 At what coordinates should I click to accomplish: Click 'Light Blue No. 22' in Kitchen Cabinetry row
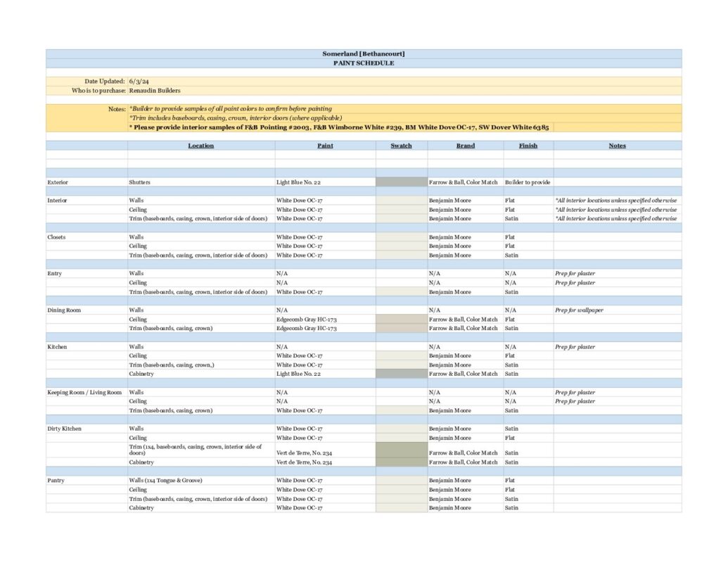[x=298, y=374]
